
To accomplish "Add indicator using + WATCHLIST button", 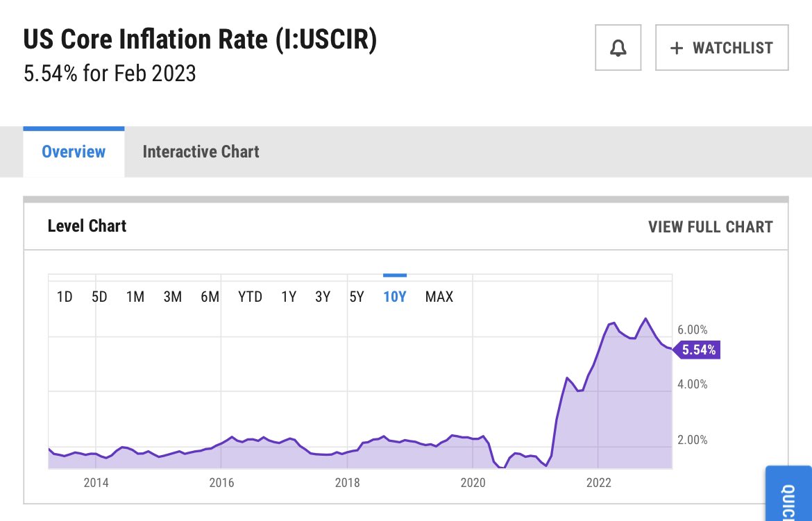I will [722, 48].
